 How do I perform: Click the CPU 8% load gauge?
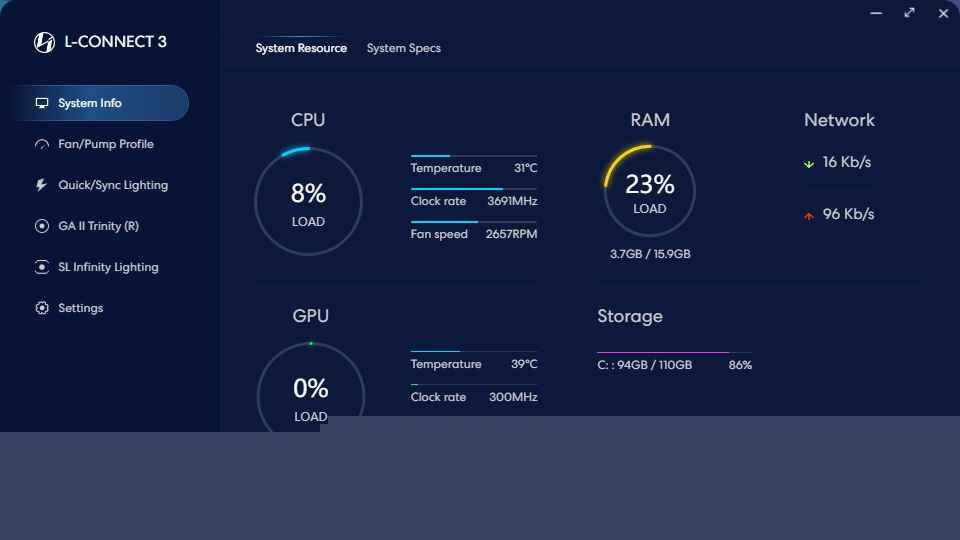pyautogui.click(x=309, y=201)
